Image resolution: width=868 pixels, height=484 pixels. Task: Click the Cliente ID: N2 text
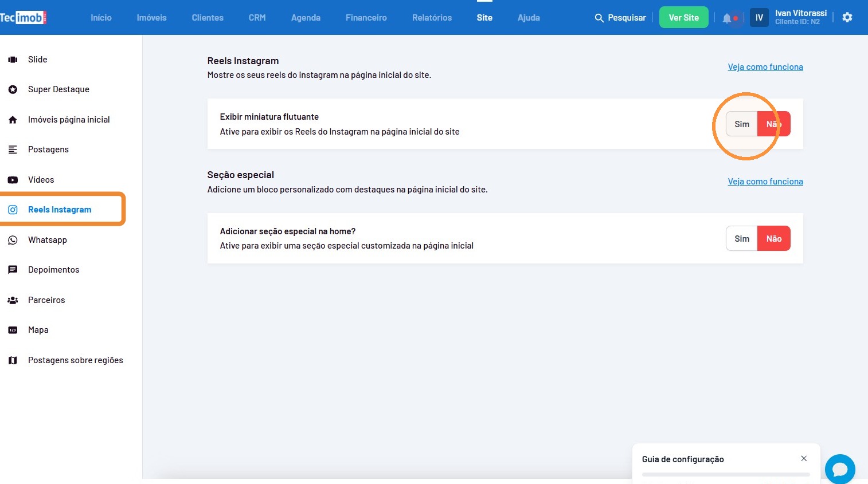797,22
